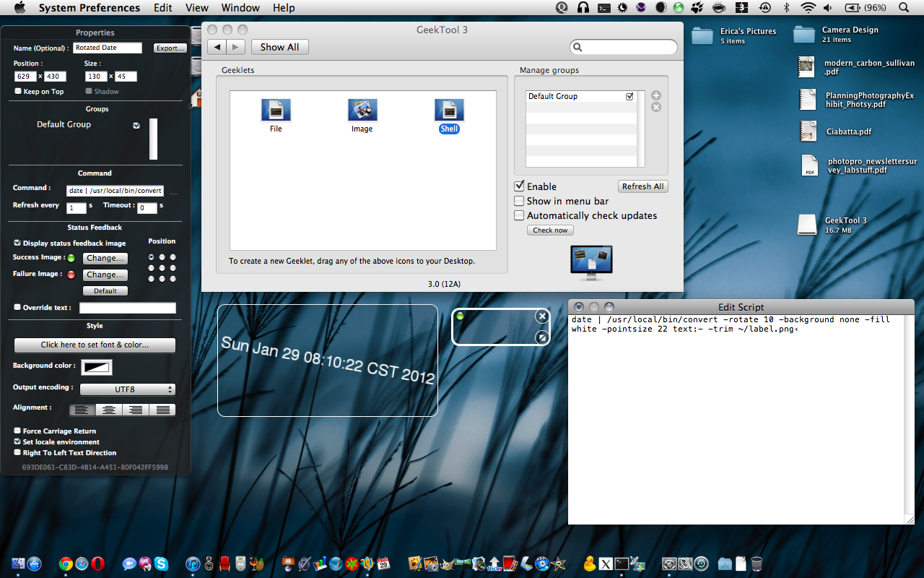The height and width of the screenshot is (578, 924).
Task: Toggle Keep on Top checkbox
Action: (18, 91)
